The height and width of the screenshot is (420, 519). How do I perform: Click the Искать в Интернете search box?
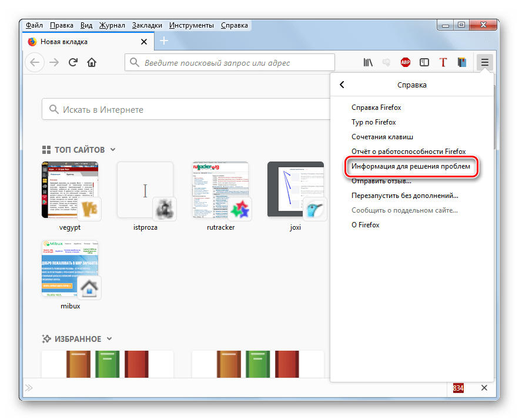(186, 109)
